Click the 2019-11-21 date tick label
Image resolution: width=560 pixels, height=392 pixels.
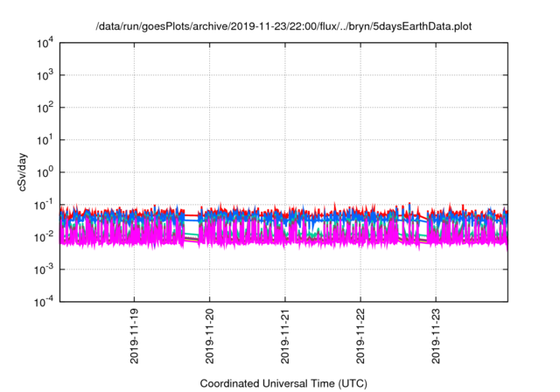point(285,336)
